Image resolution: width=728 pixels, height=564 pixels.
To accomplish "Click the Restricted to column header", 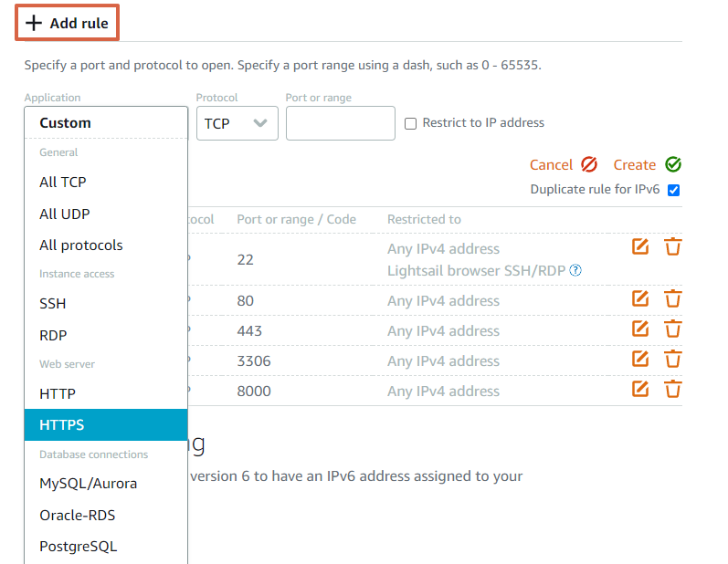I will pos(424,219).
